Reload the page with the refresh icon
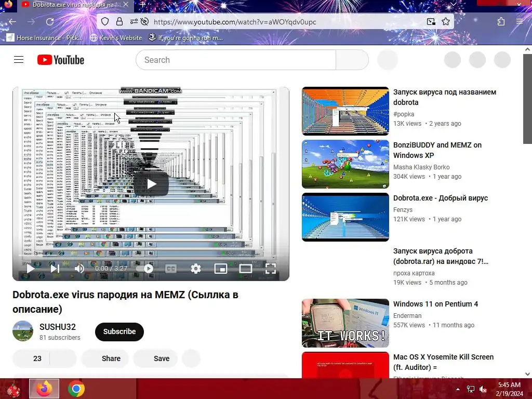Screen dimensions: 532x399 50,22
